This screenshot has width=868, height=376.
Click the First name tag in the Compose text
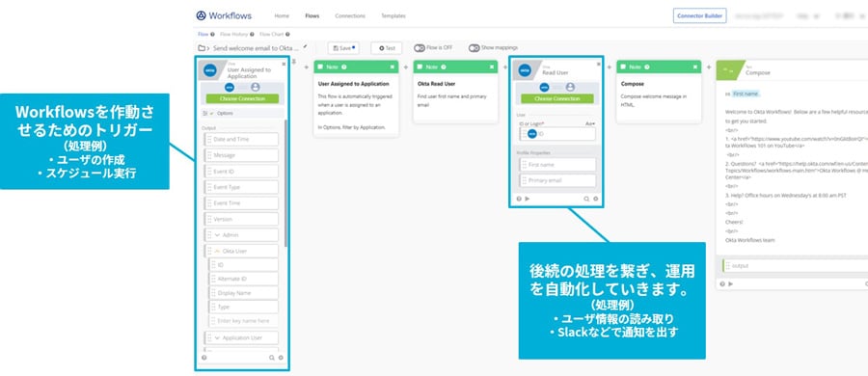tap(746, 94)
